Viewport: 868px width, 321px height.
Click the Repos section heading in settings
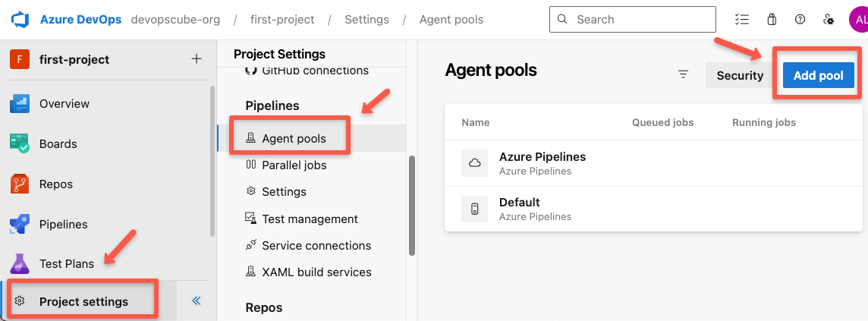tap(263, 307)
